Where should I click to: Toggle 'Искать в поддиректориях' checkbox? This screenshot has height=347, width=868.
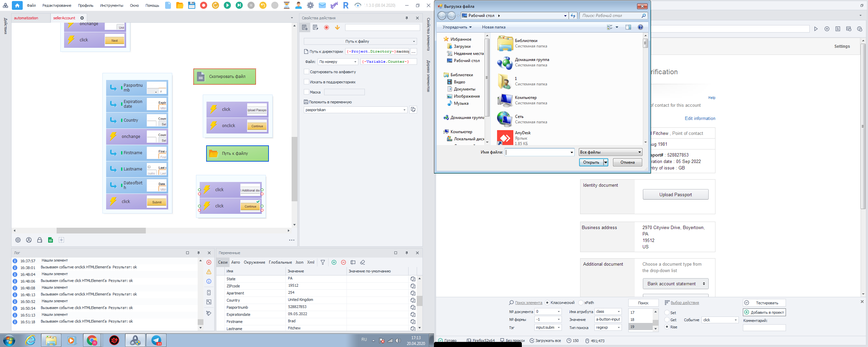pyautogui.click(x=307, y=82)
